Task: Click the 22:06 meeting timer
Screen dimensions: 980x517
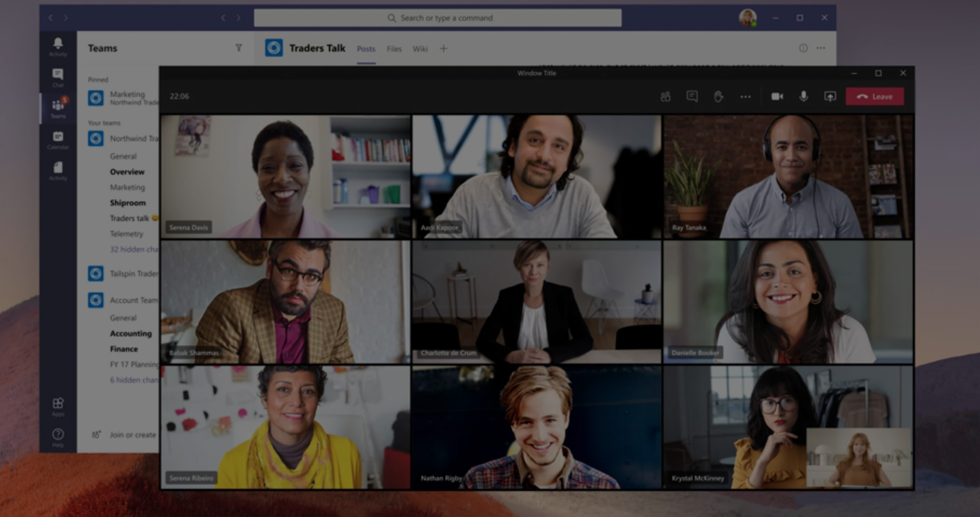Action: tap(179, 96)
